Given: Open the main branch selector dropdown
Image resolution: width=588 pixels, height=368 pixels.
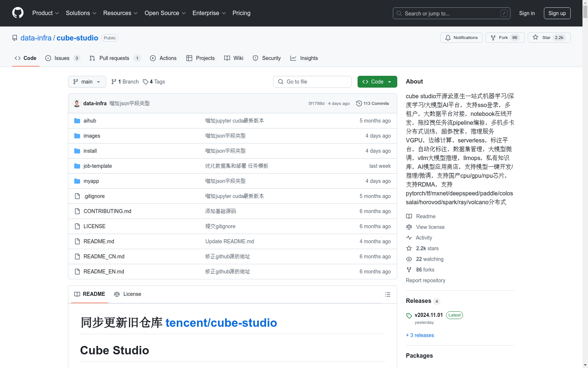Looking at the screenshot, I should [x=87, y=82].
